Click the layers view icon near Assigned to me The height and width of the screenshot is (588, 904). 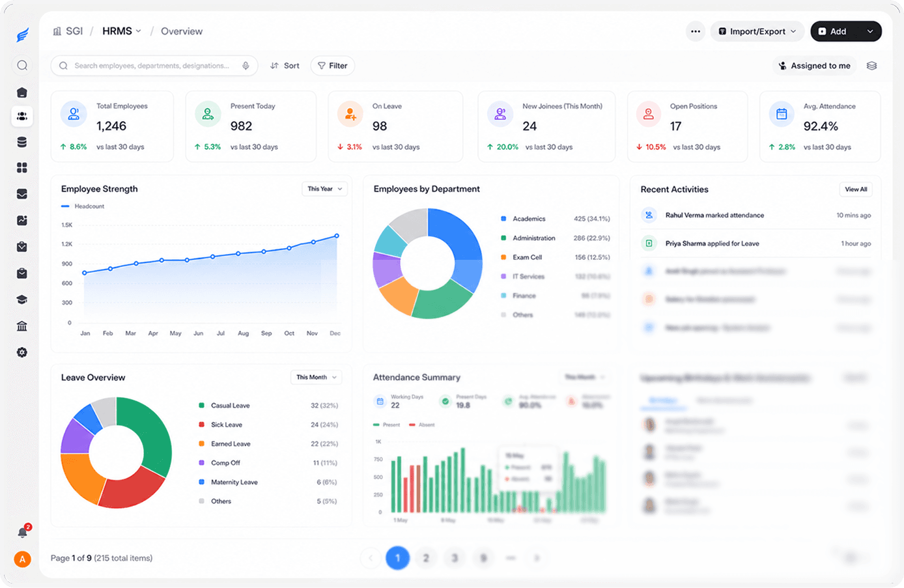point(872,66)
